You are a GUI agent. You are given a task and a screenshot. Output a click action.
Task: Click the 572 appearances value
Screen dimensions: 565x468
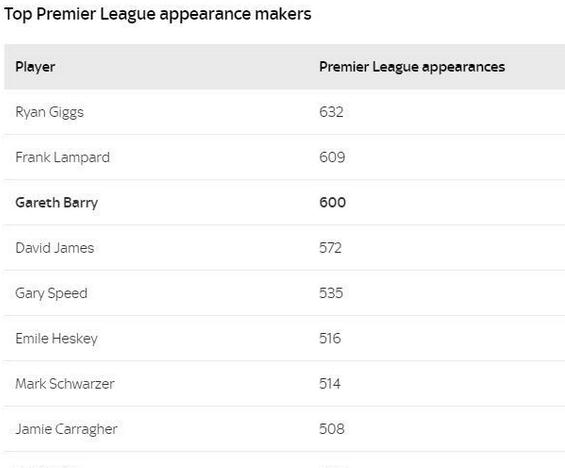pyautogui.click(x=330, y=248)
